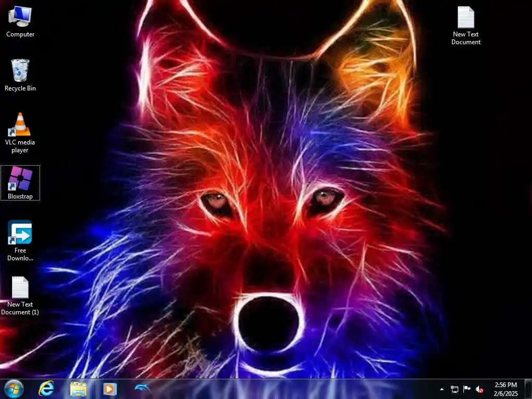Select the Computer desktop icon
Viewport: 532px width, 399px height.
click(20, 22)
